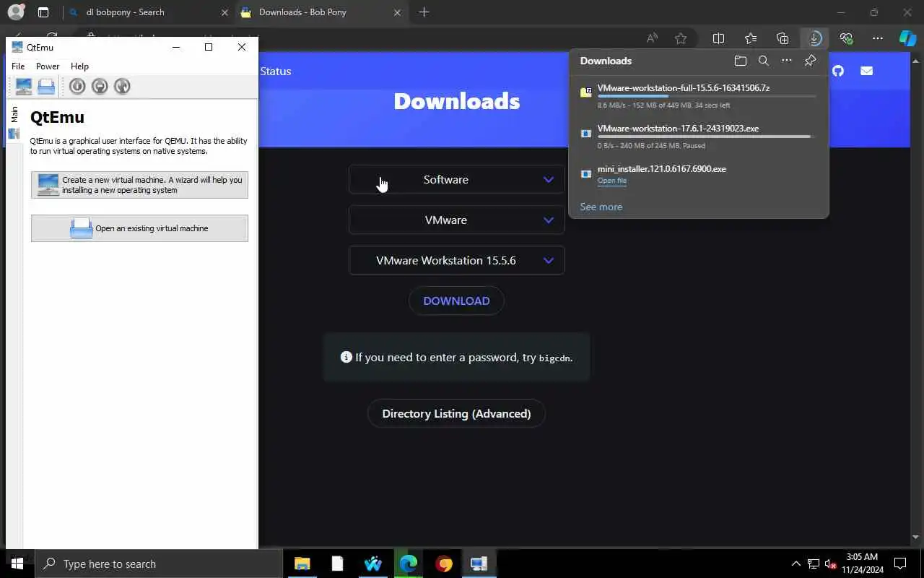
Task: Click VMware-workstation-full-15.5.6 download entry
Action: pos(699,96)
